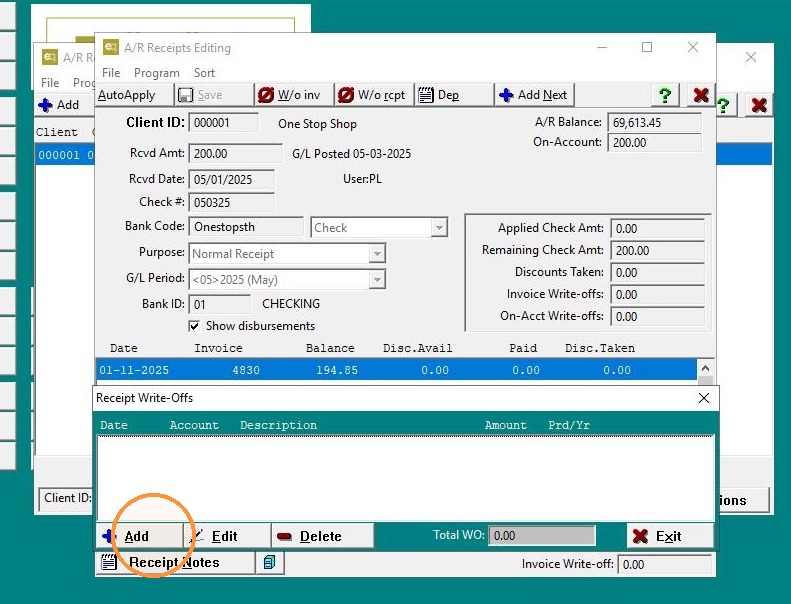
Task: Click the red X icon in background A/R window toolbar
Action: click(759, 105)
